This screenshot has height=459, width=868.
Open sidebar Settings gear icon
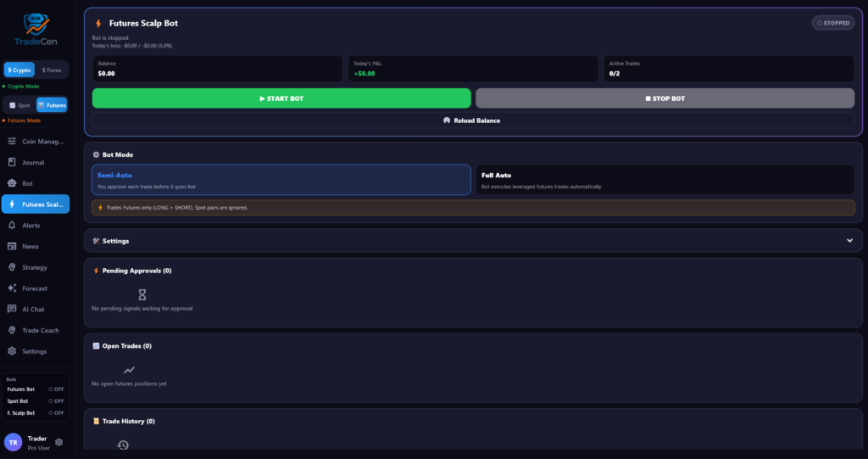click(12, 351)
